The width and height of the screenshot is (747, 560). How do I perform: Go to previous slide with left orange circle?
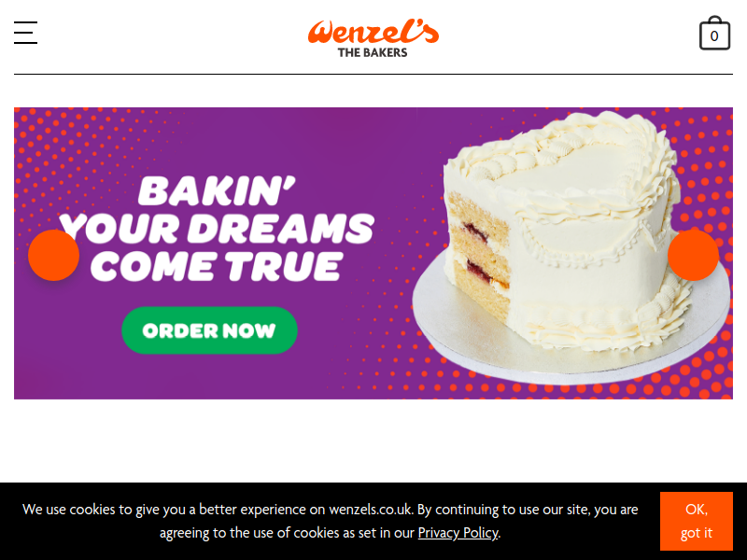pyautogui.click(x=54, y=255)
